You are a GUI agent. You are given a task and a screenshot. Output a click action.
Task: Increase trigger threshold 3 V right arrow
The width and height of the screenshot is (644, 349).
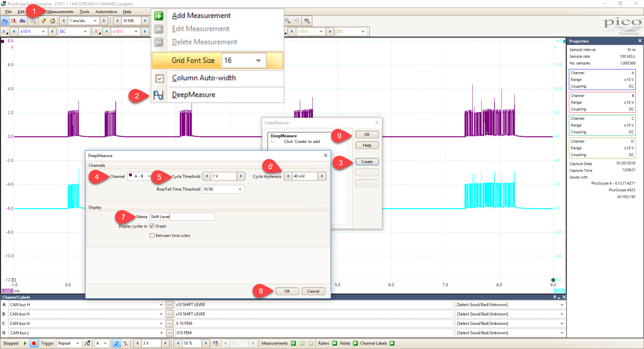(x=166, y=343)
